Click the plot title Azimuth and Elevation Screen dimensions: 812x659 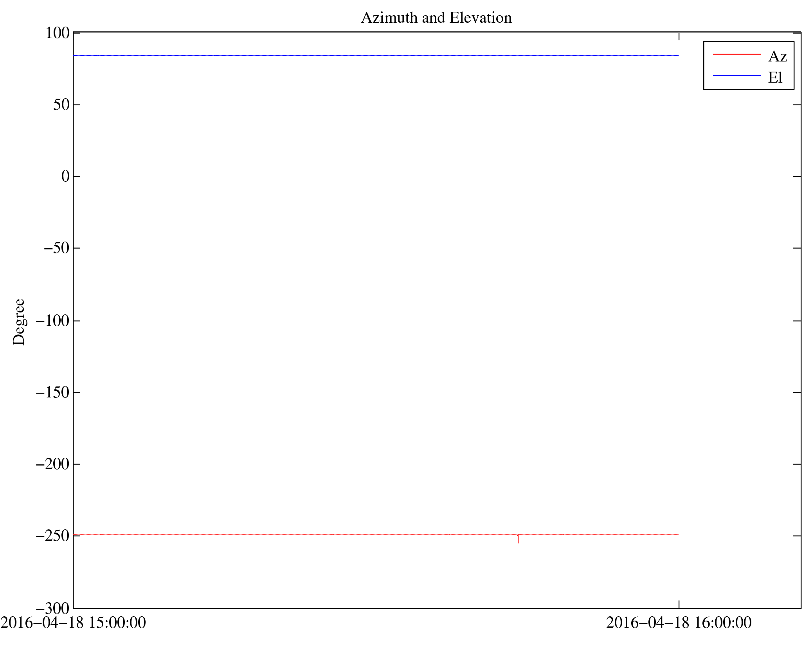coord(436,18)
